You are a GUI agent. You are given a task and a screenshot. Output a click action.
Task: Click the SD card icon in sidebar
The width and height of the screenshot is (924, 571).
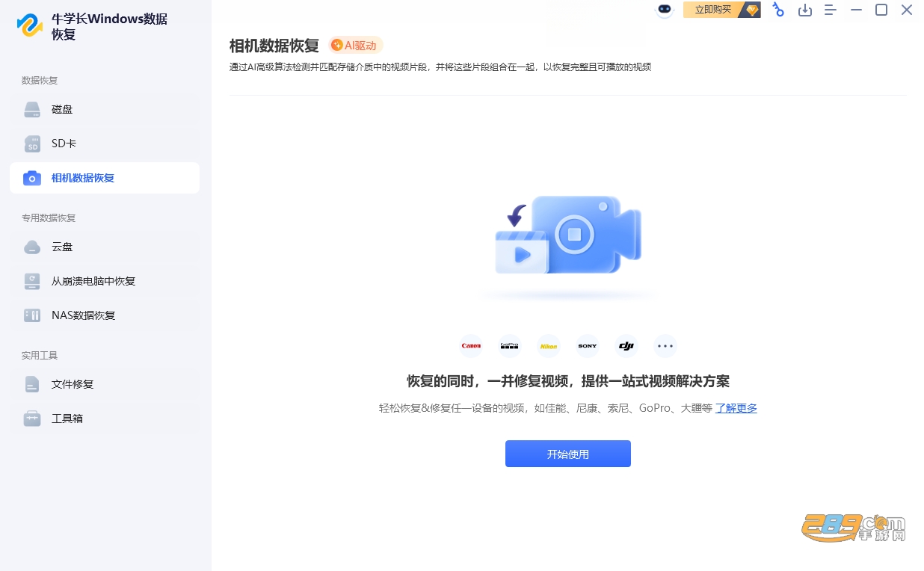(x=32, y=143)
